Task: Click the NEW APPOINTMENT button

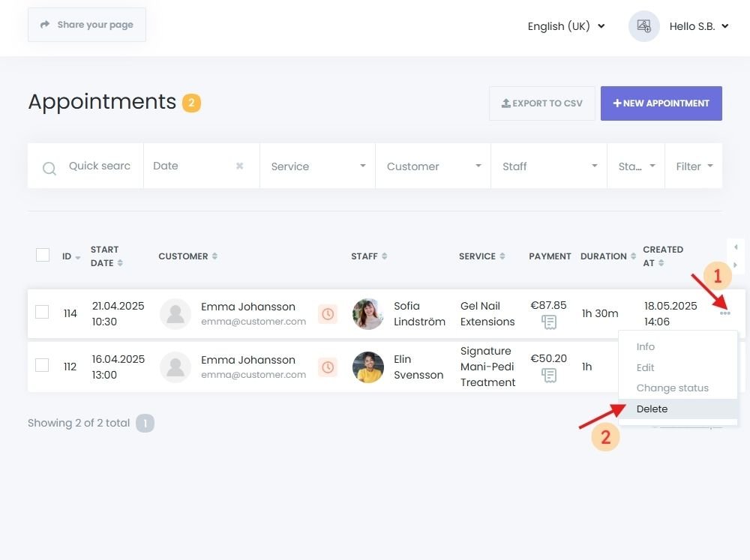Action: pos(661,103)
